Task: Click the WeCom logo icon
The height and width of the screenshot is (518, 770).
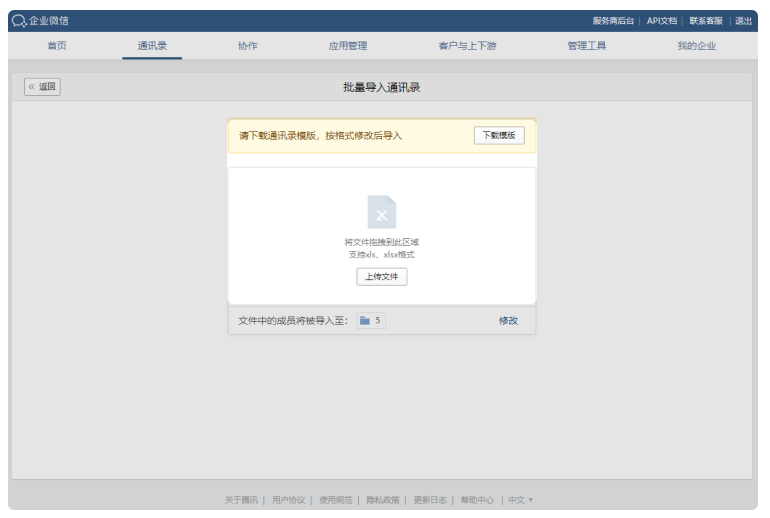Action: pyautogui.click(x=19, y=21)
